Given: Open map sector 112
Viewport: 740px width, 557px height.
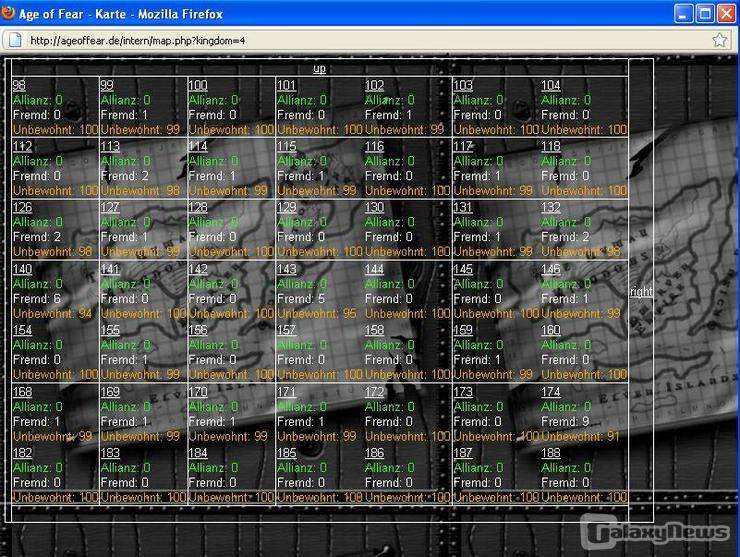Looking at the screenshot, I should pyautogui.click(x=22, y=146).
